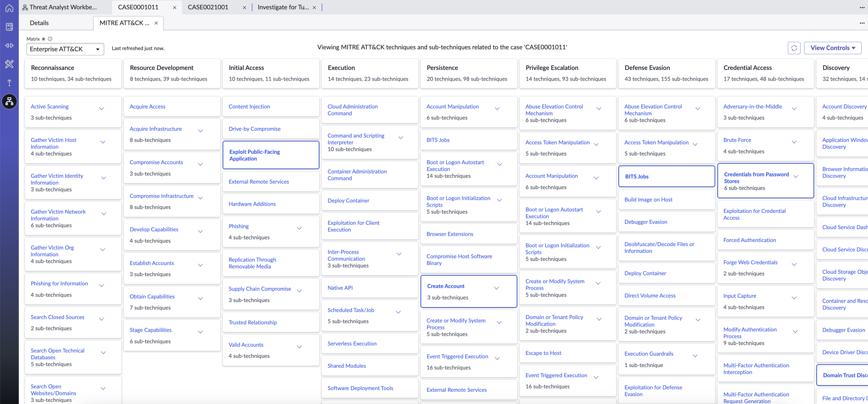The image size is (868, 404).
Task: Close the Investigate for Tu... tab
Action: pyautogui.click(x=314, y=7)
